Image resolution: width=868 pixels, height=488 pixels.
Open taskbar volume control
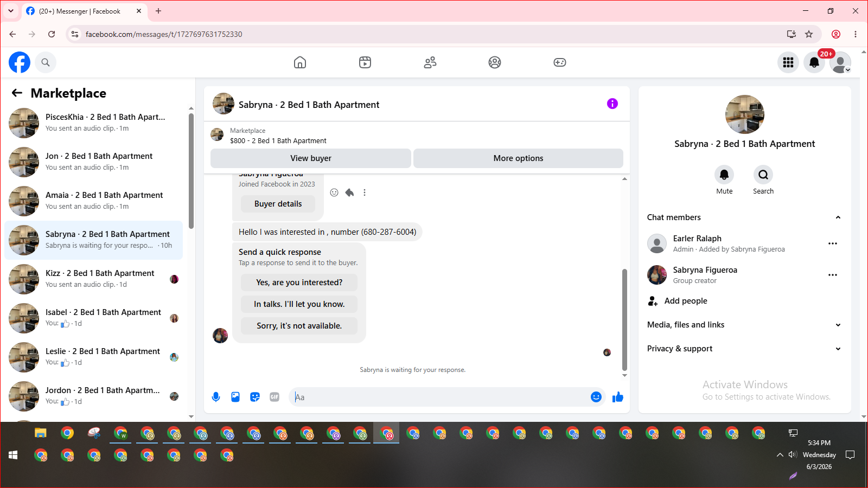pos(793,455)
